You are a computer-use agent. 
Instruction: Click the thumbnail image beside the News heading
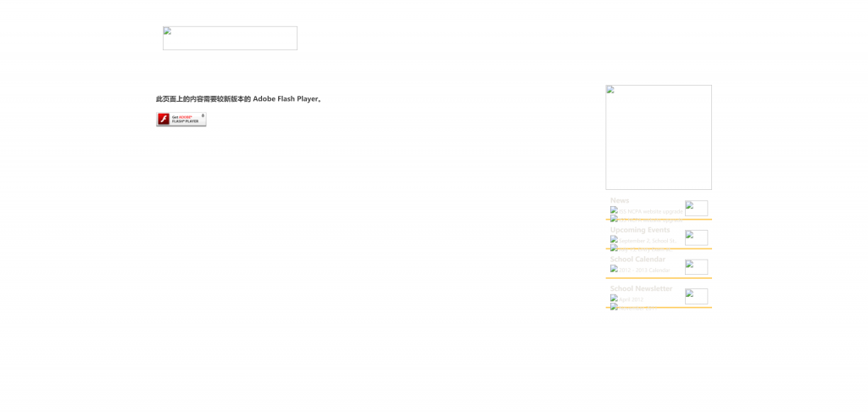696,209
